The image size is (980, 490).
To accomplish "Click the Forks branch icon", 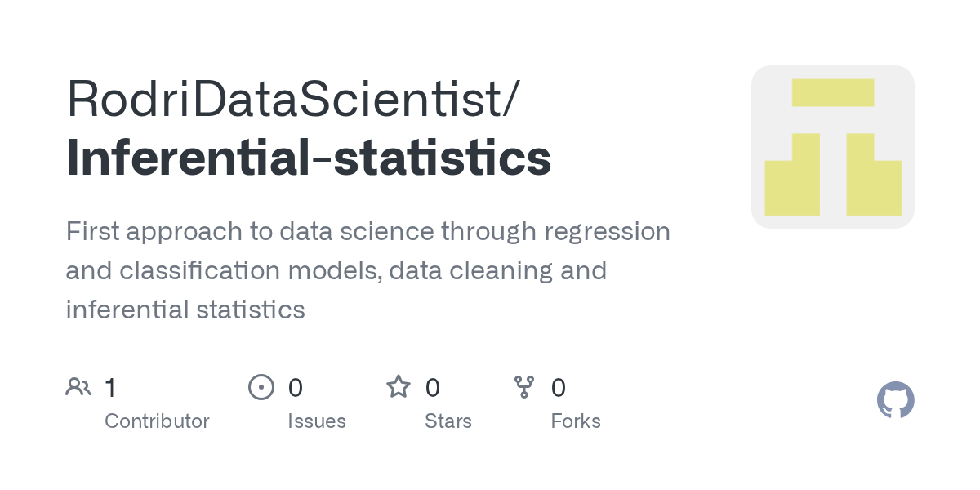I will tap(523, 387).
